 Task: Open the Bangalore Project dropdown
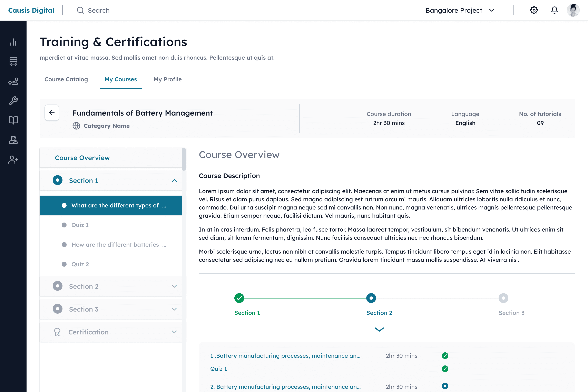[460, 10]
